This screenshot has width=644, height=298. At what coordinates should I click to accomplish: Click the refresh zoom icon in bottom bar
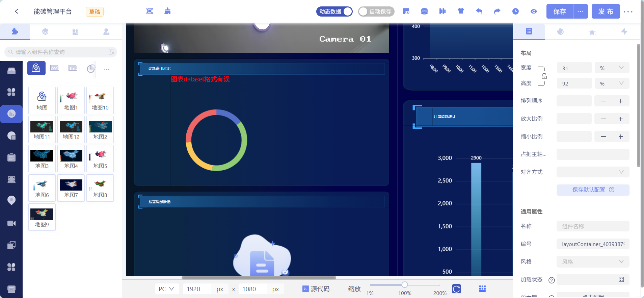pos(456,289)
